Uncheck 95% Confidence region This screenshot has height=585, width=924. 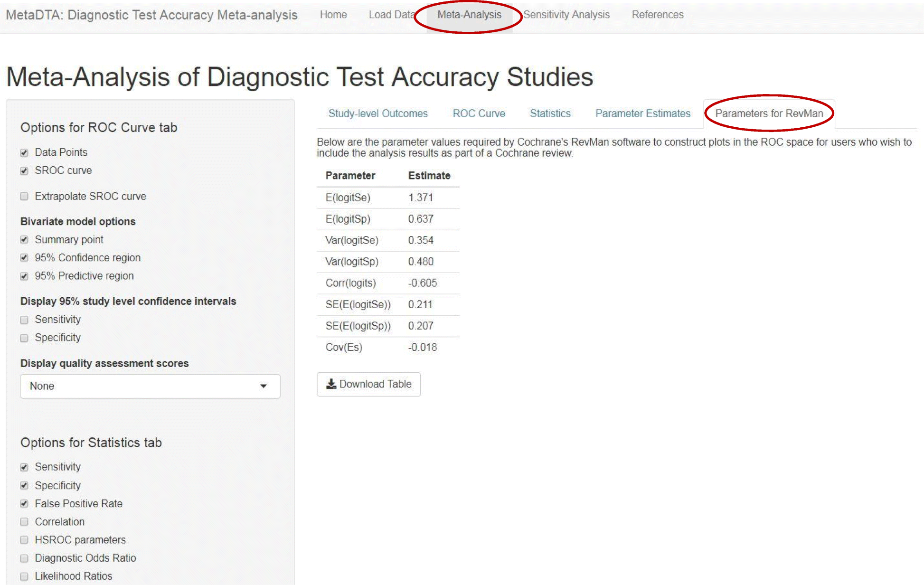(24, 258)
